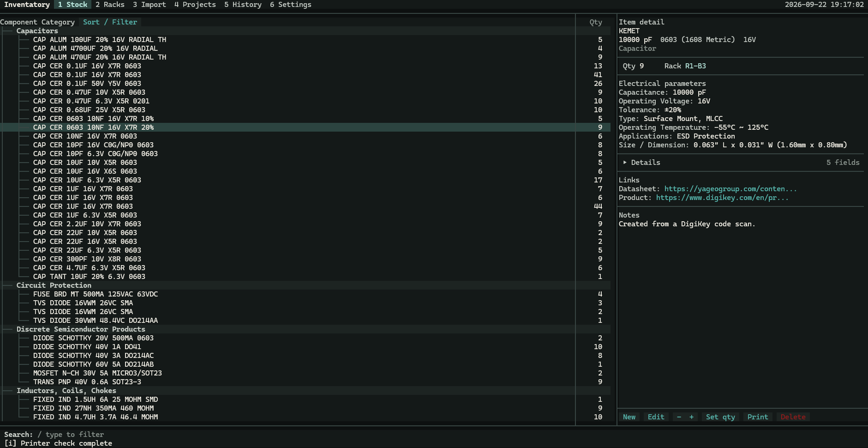Open the yageogroup datasheet link
Screen dimensions: 868x448
730,189
